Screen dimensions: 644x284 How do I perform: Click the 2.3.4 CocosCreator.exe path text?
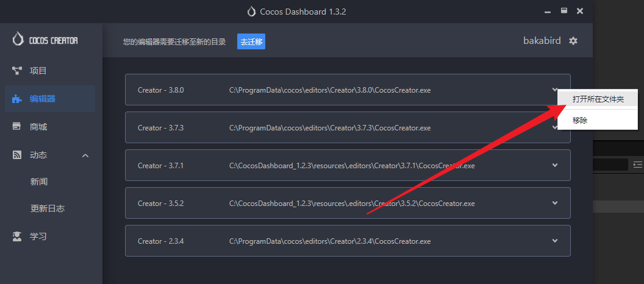click(x=330, y=241)
